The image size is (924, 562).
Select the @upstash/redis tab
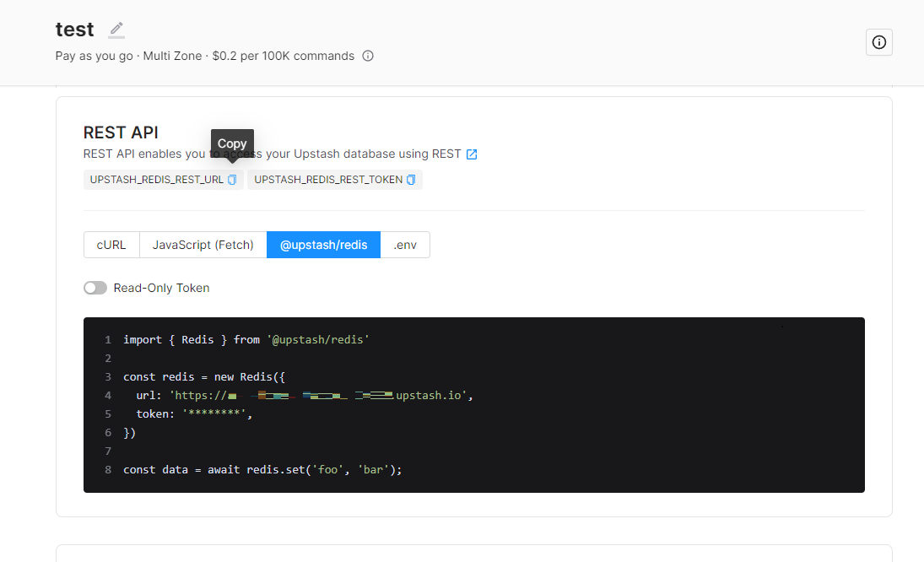[323, 245]
